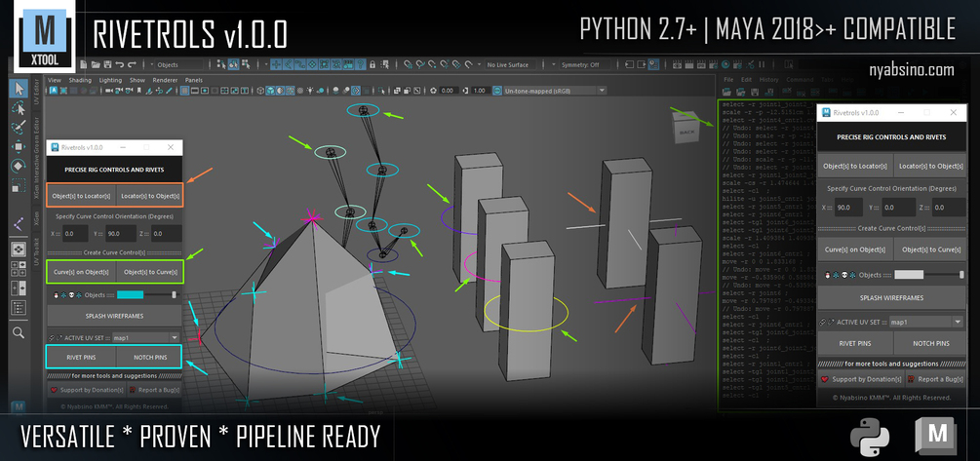The width and height of the screenshot is (980, 461).
Task: Open the Objects selection mode dropdown
Action: point(178,64)
